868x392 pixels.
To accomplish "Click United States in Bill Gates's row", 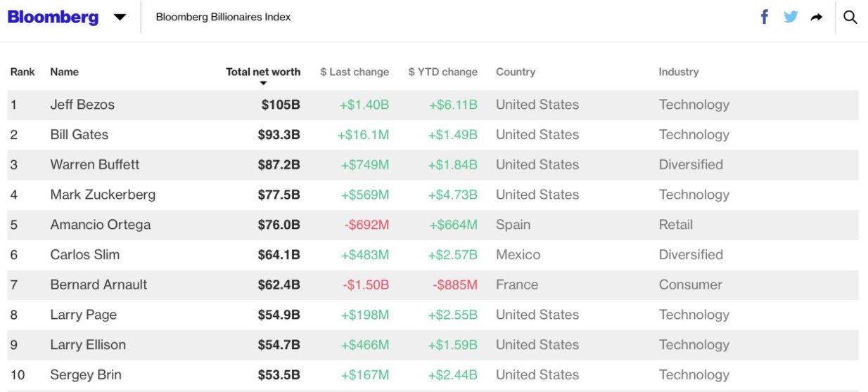I will (x=537, y=135).
